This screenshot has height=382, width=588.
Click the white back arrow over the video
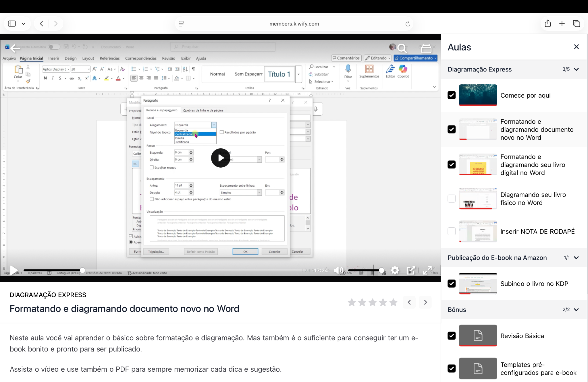[15, 48]
